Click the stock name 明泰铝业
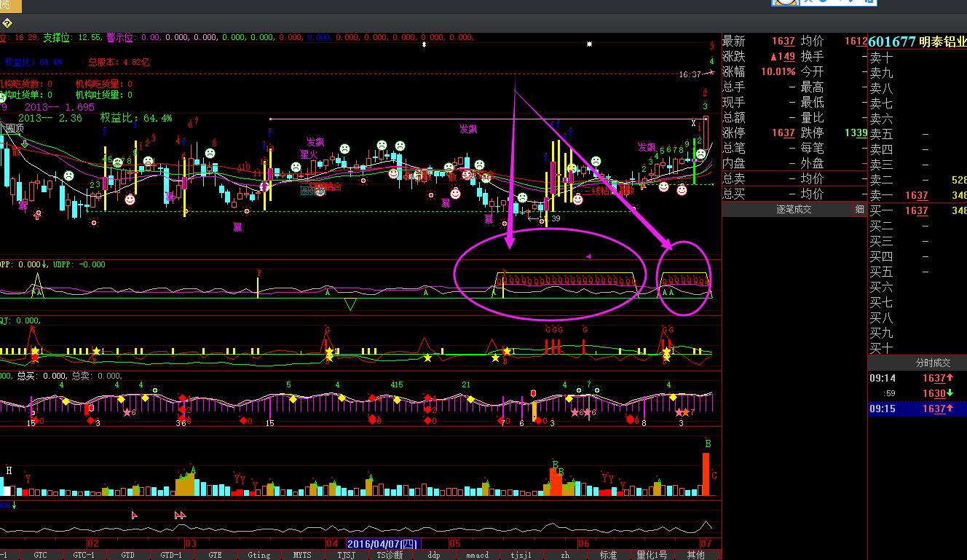The image size is (967, 560). (943, 42)
